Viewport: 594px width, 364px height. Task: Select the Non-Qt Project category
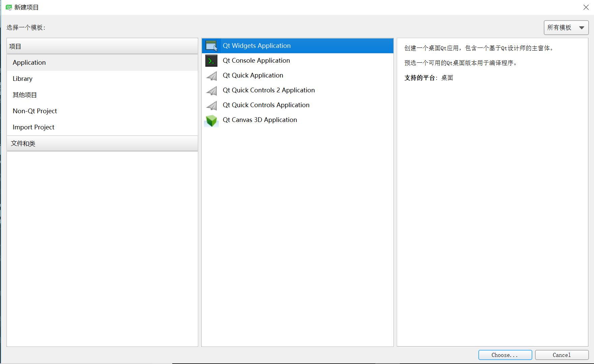(102, 111)
